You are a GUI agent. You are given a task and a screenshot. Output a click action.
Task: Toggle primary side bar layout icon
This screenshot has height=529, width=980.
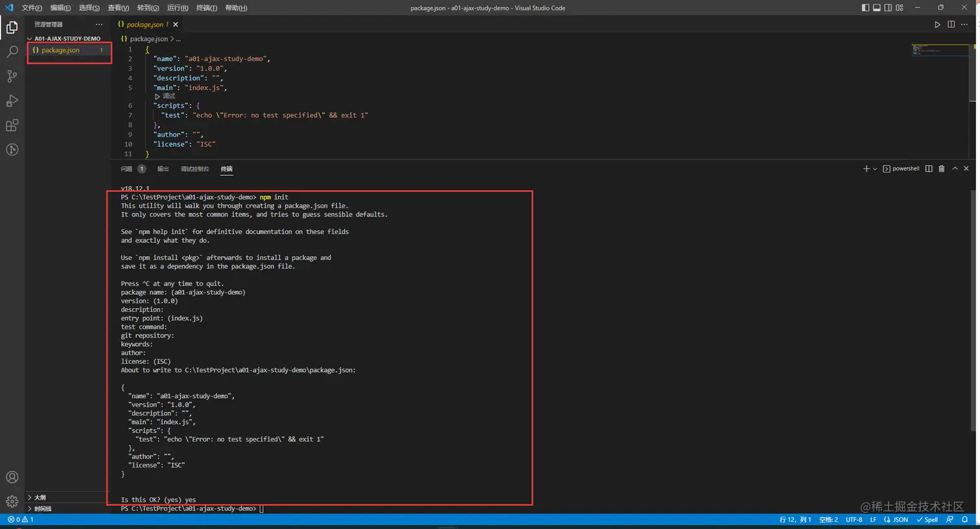pos(865,8)
